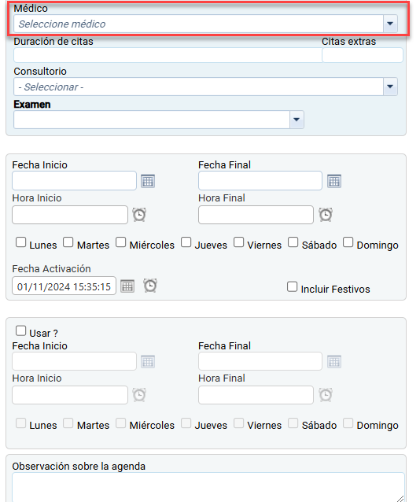Open the Fecha Final calendar picker in first section
This screenshot has width=417, height=502.
point(334,181)
